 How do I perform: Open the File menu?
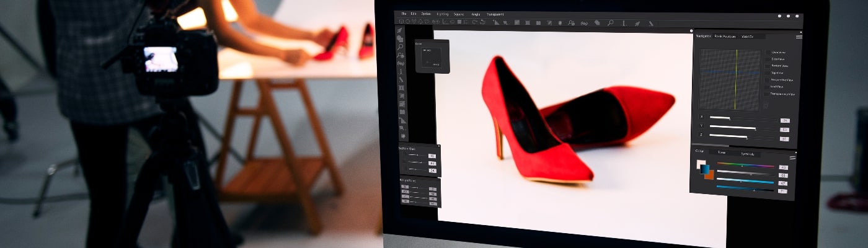(404, 13)
